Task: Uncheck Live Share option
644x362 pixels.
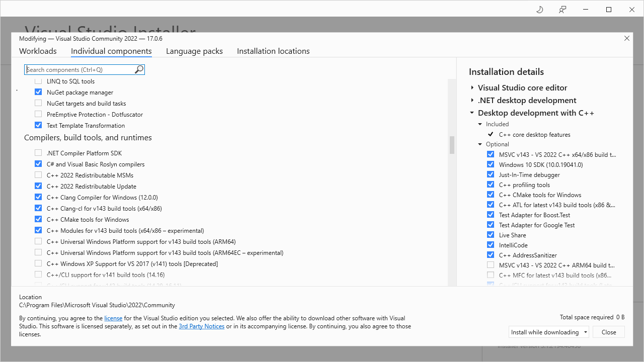Action: [x=491, y=235]
